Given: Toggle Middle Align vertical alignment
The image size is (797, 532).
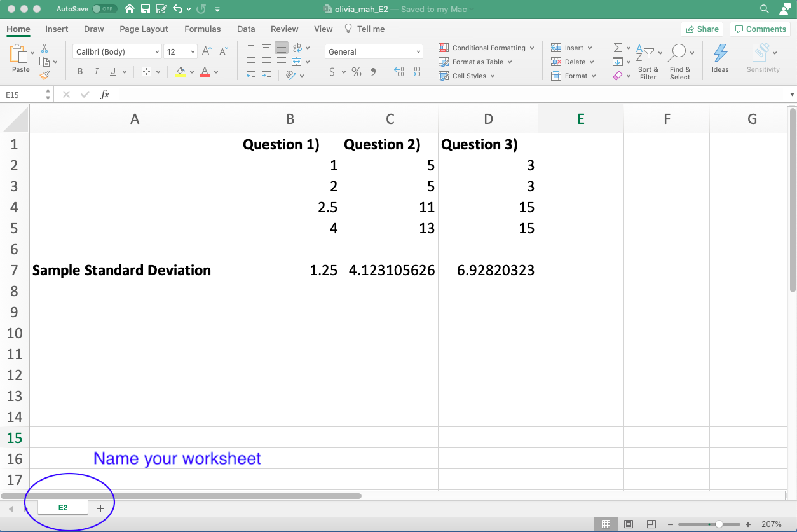Looking at the screenshot, I should [x=266, y=48].
